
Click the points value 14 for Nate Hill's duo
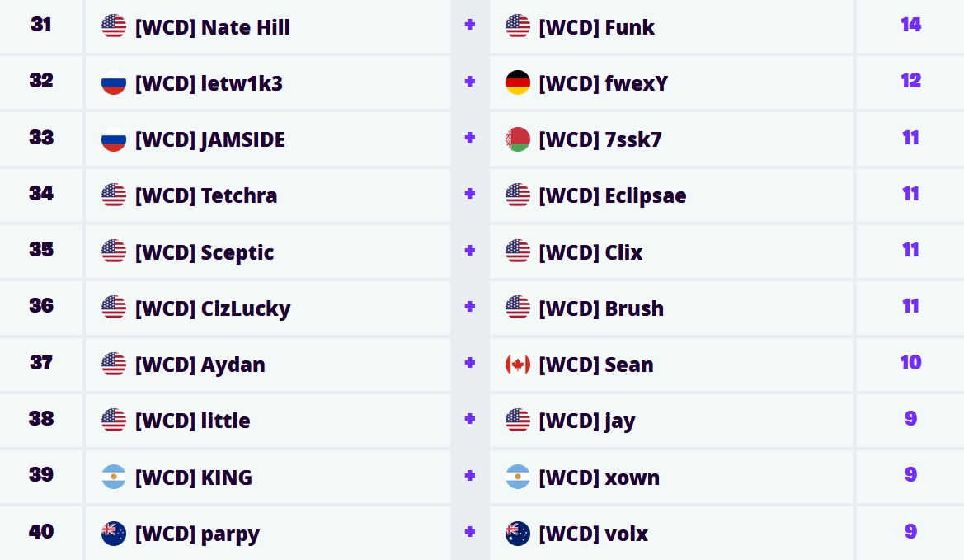pyautogui.click(x=910, y=25)
